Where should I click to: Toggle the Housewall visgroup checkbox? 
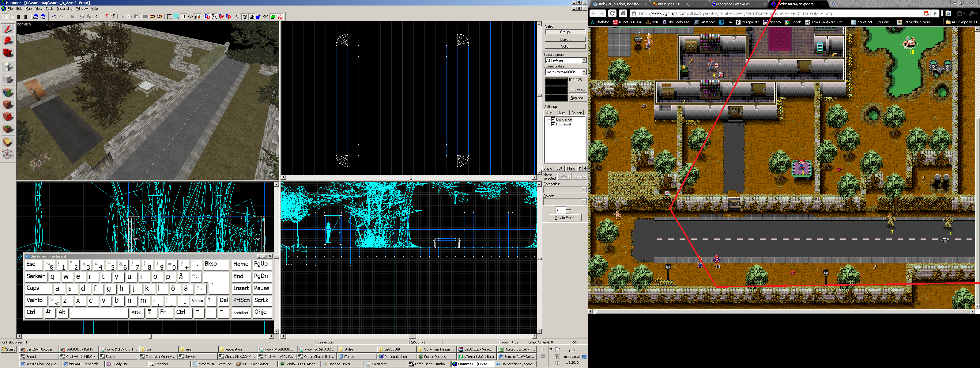[553, 124]
